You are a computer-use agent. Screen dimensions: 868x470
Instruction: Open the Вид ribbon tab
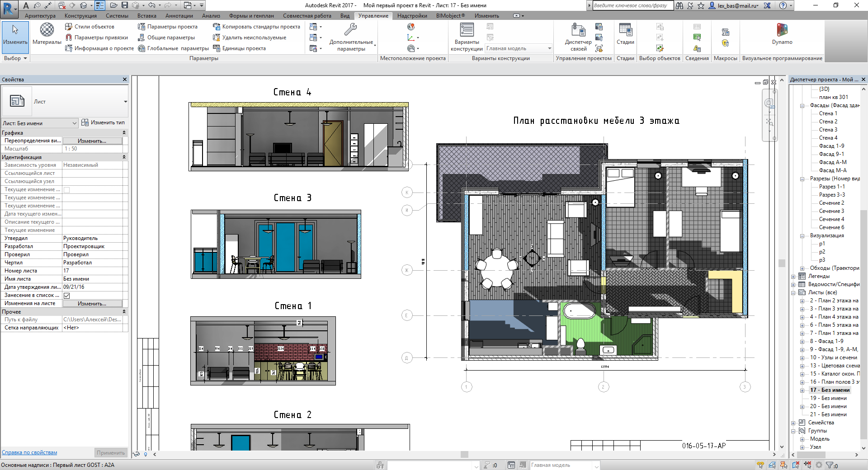coord(345,16)
